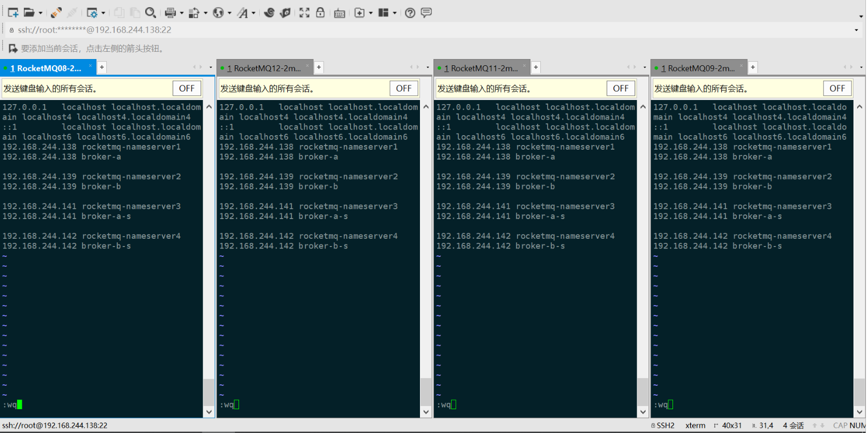This screenshot has width=868, height=433.
Task: Open the session Properties gear icon
Action: pos(92,12)
